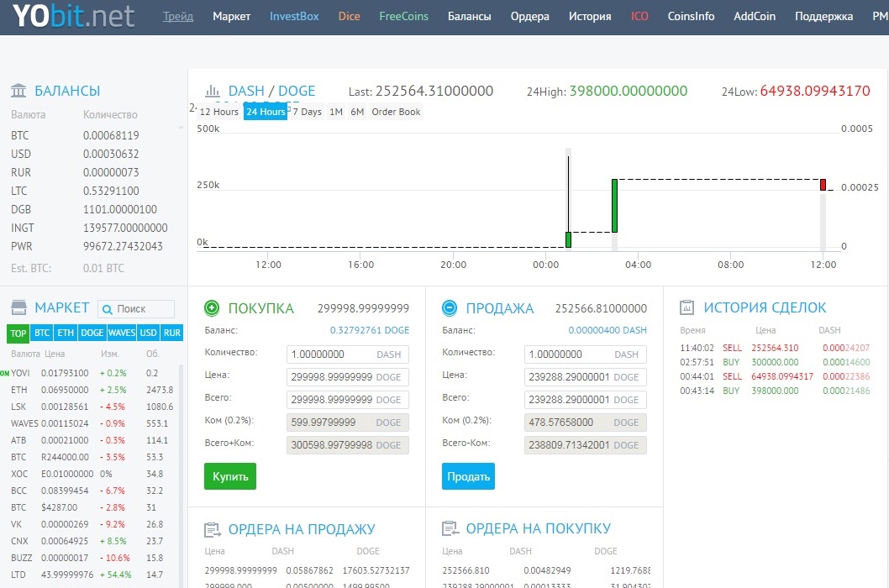Select the DOGE market tab
The height and width of the screenshot is (588, 889).
click(92, 333)
